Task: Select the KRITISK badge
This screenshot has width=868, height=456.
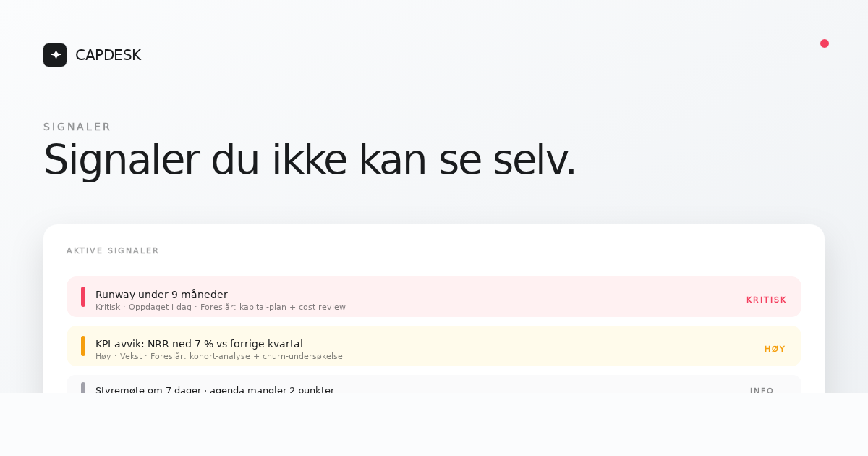Action: 766,300
